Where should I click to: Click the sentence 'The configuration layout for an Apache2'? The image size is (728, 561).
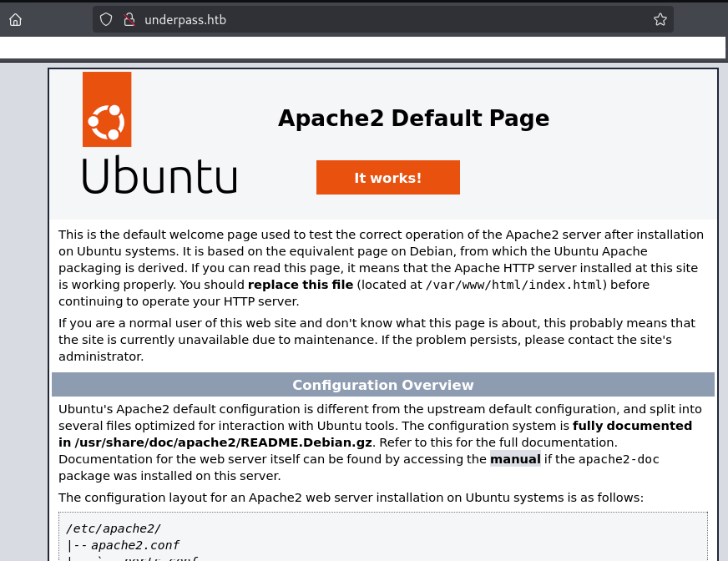(351, 498)
